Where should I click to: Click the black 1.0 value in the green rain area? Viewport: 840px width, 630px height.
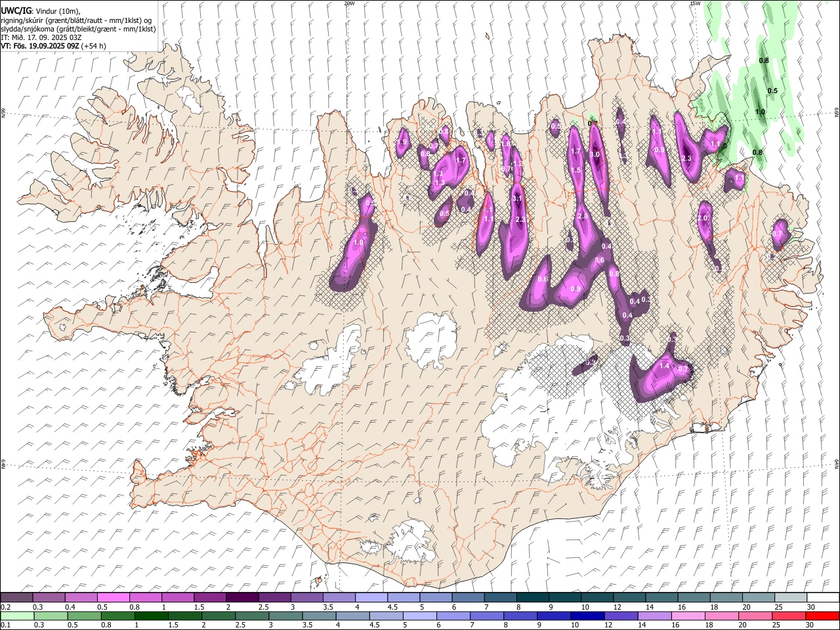760,112
